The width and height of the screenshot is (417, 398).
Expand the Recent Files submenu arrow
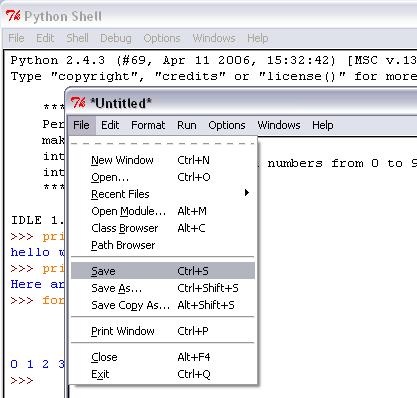(x=247, y=193)
